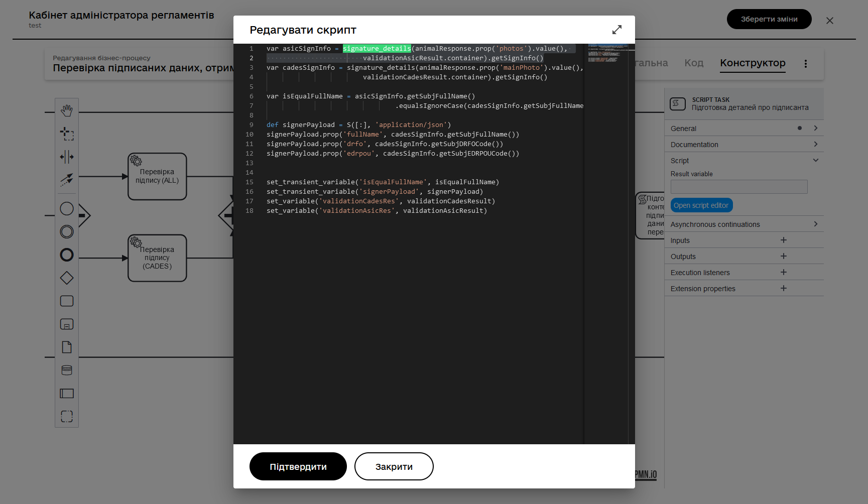The height and width of the screenshot is (504, 868).
Task: Switch to the Код tab
Action: pyautogui.click(x=694, y=63)
